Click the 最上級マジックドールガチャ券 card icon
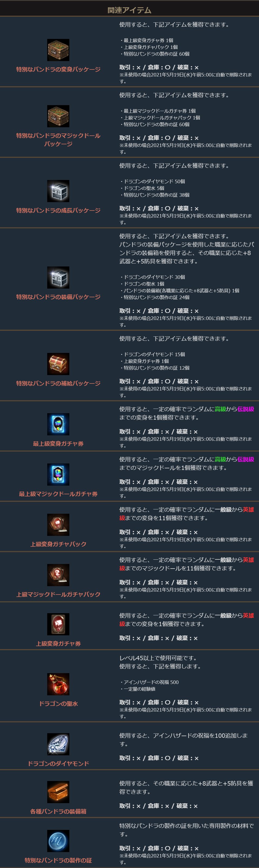The height and width of the screenshot is (868, 259). click(58, 475)
